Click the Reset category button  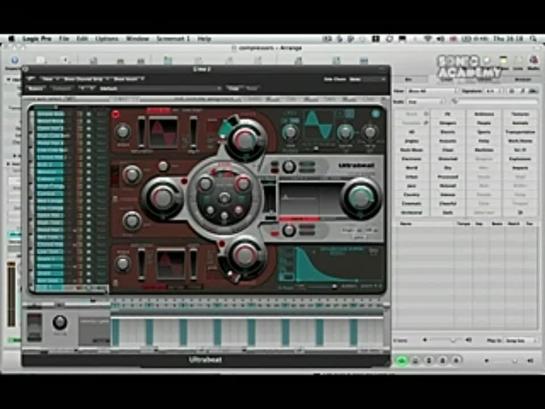click(412, 114)
